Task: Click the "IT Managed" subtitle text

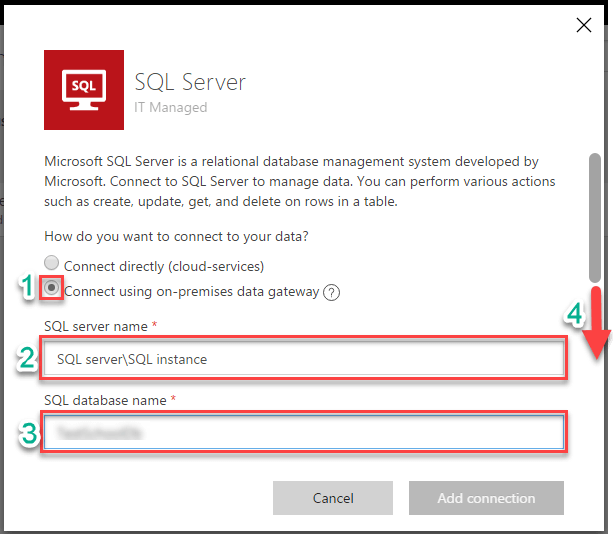Action: [170, 107]
